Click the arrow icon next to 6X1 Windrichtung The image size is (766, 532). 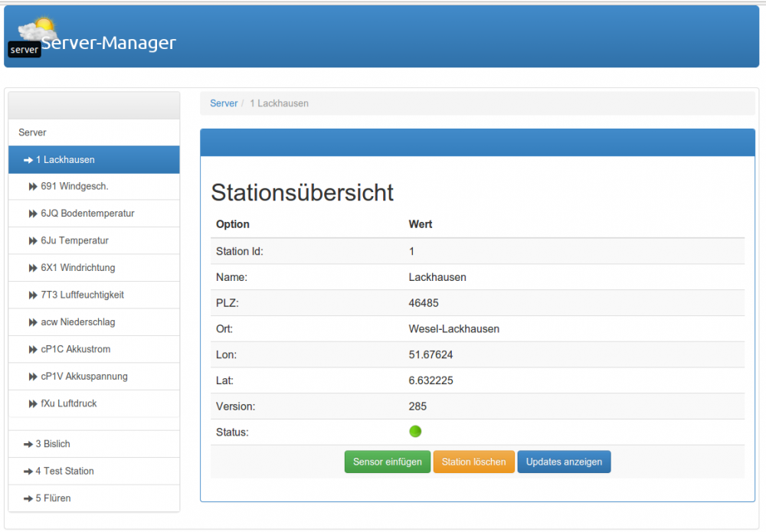click(x=33, y=267)
